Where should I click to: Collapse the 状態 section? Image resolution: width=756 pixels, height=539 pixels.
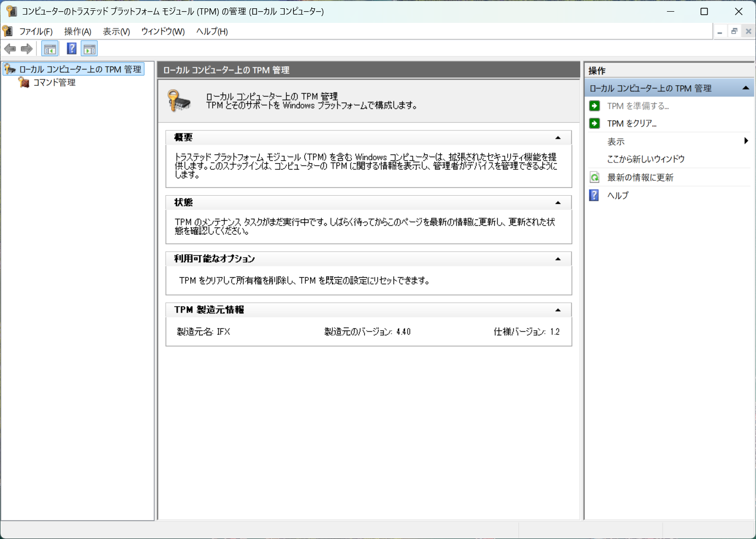558,203
